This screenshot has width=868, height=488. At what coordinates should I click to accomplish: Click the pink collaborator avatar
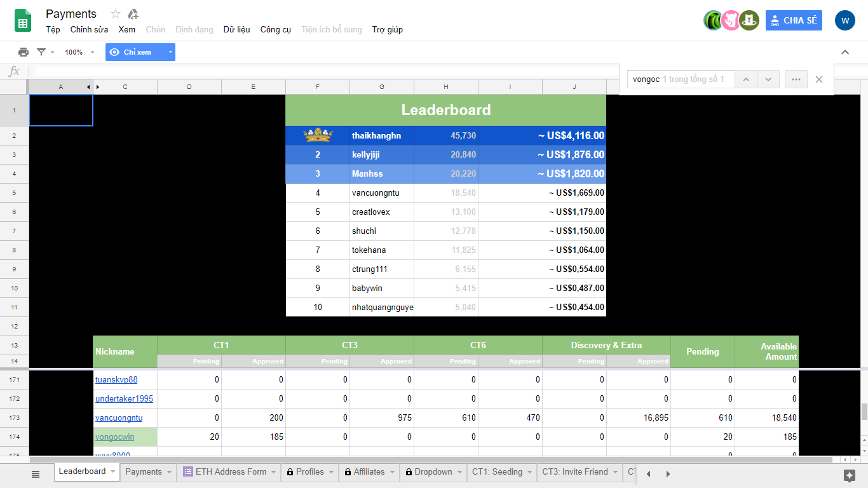point(731,20)
